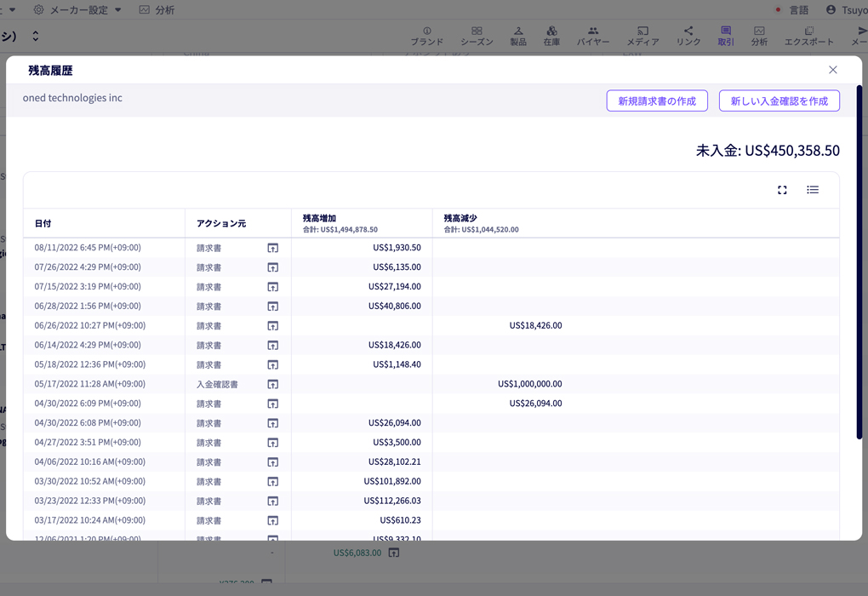Image resolution: width=868 pixels, height=596 pixels.
Task: Open the invoice dated 06/26/2022 10:27 PM
Action: (273, 326)
